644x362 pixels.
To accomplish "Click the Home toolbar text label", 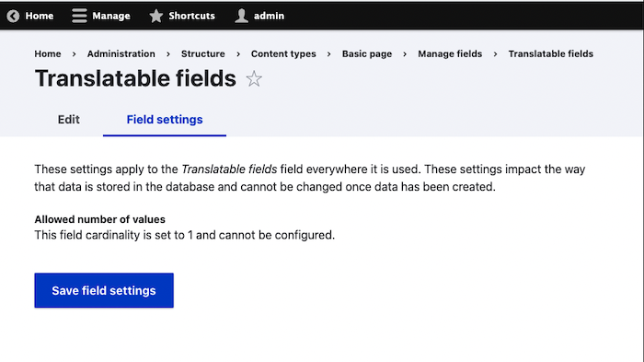I will (40, 16).
